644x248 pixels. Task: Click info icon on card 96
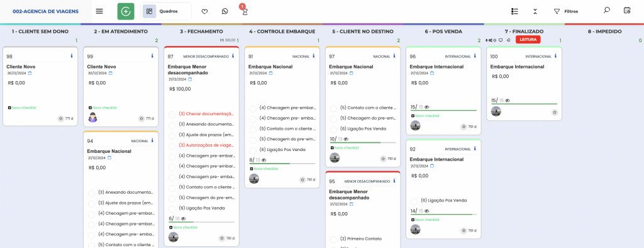click(475, 55)
